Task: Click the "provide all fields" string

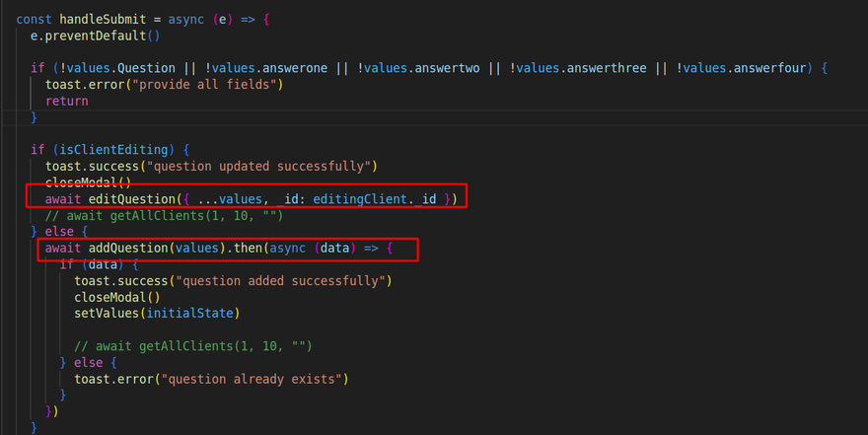Action: point(210,84)
